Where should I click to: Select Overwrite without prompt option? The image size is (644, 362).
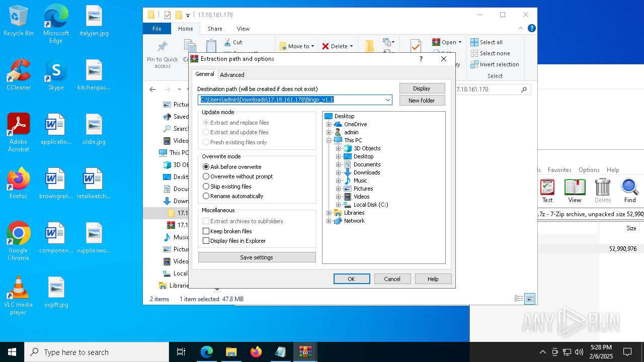237,176
